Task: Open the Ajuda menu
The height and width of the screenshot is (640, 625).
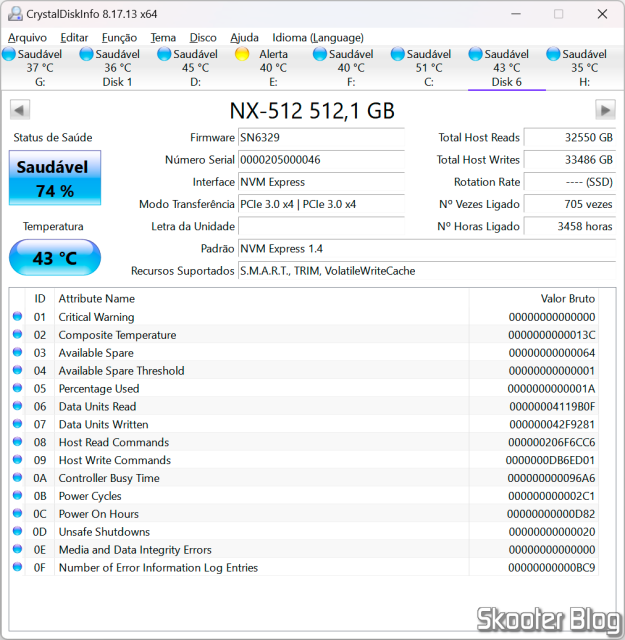Action: 244,38
